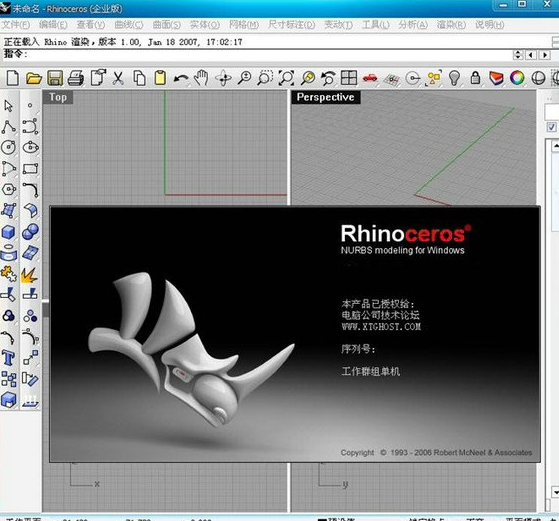Select the Polyline tool in the left toolbar
This screenshot has width=559, height=521.
click(x=9, y=127)
